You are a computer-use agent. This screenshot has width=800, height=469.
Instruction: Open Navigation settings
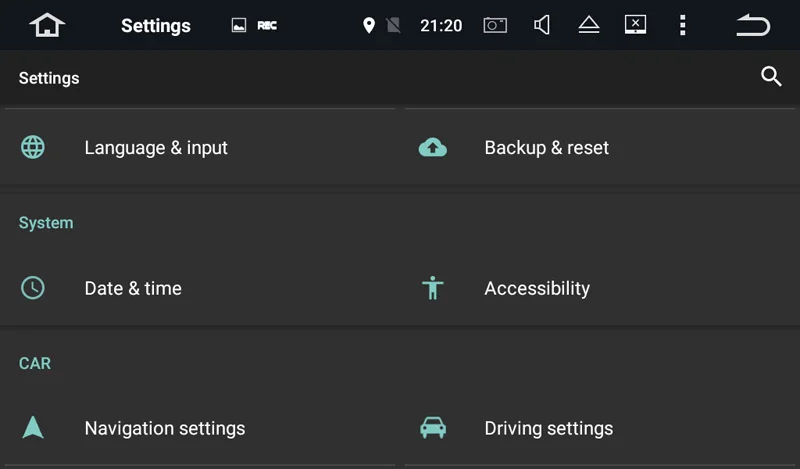coord(164,429)
